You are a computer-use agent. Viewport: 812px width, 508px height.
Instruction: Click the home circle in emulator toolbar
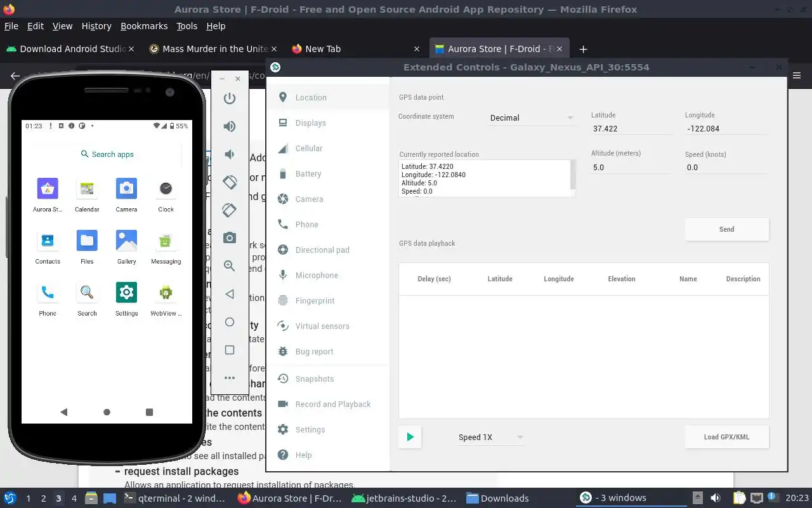point(230,322)
